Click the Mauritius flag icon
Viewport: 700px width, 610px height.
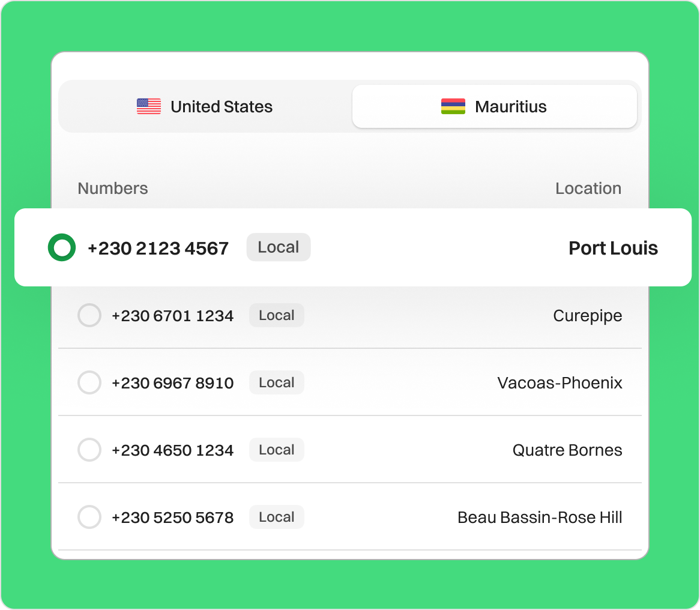453,107
